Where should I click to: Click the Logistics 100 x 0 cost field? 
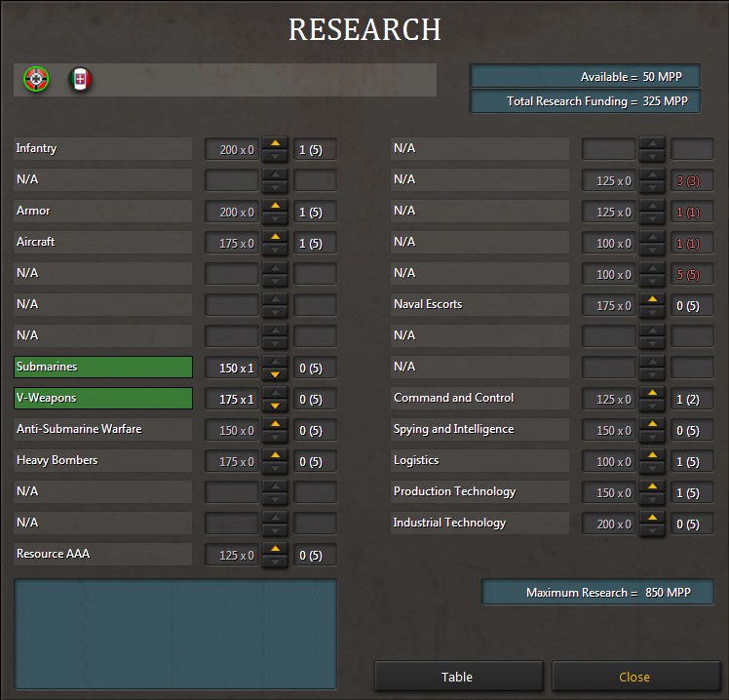[608, 462]
